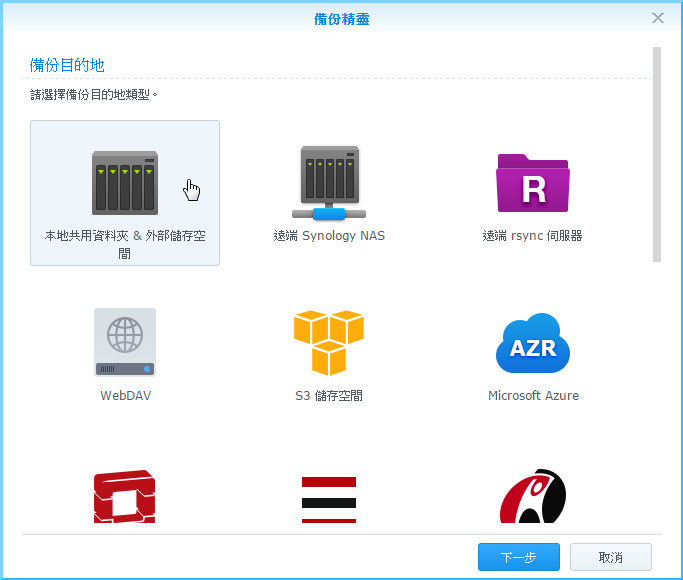683x580 pixels.
Task: Click the 遠端 rsync 伺服器 text label
Action: (532, 237)
